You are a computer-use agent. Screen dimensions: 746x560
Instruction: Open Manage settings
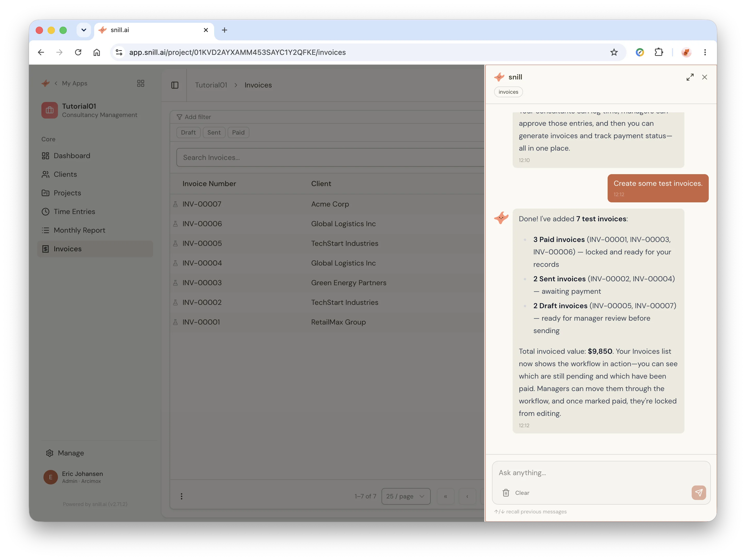point(65,453)
